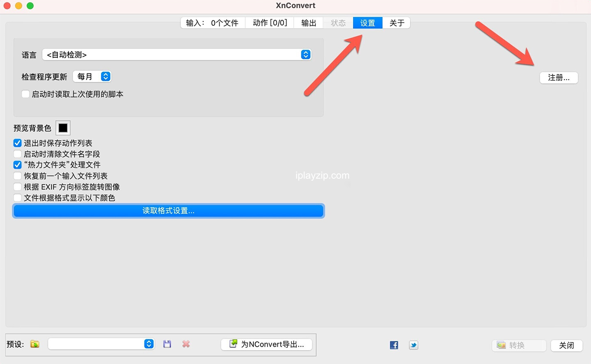Enable 启动时清除文件名字段 option
The width and height of the screenshot is (591, 364).
(17, 154)
